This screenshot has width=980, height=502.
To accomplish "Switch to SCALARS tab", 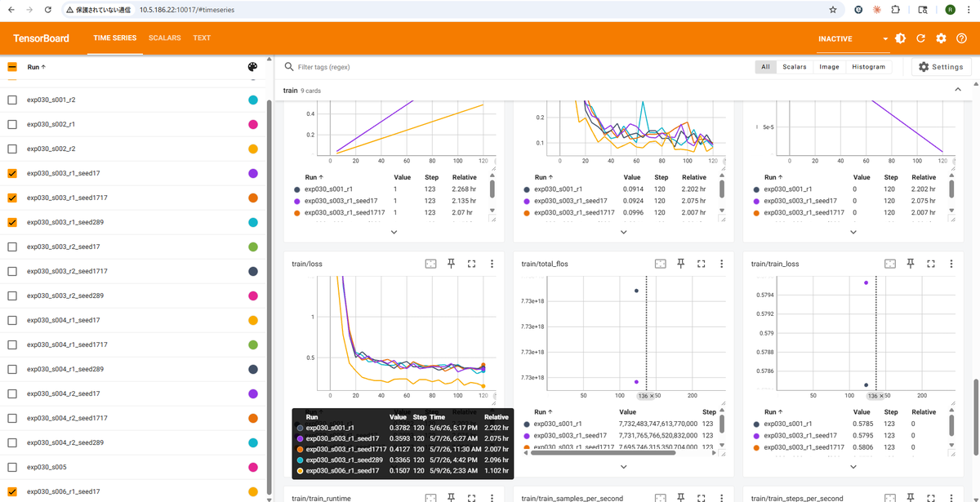I will pos(165,38).
